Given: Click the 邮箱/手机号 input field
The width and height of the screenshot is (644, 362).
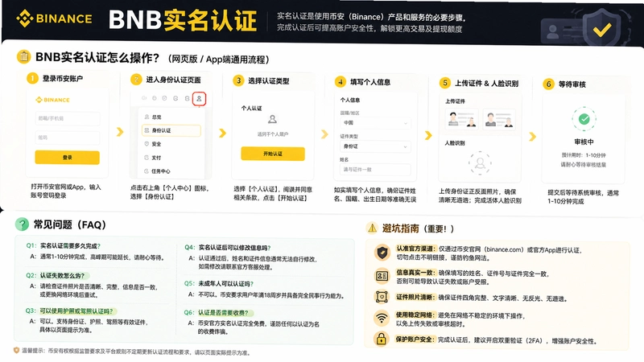Looking at the screenshot, I should (68, 118).
